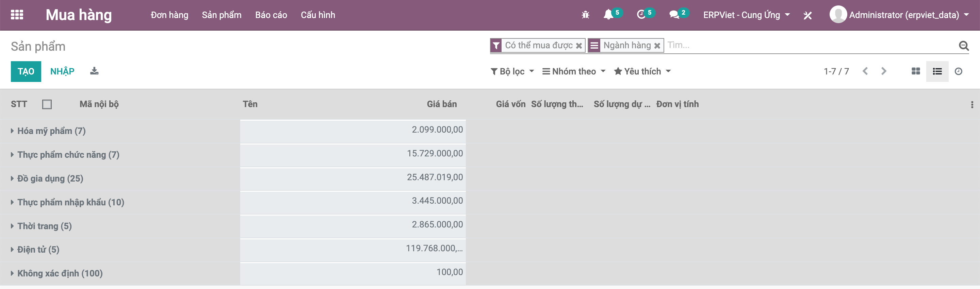980x289 pixels.
Task: Open 'Bộ lọc' filter dropdown
Action: [512, 71]
